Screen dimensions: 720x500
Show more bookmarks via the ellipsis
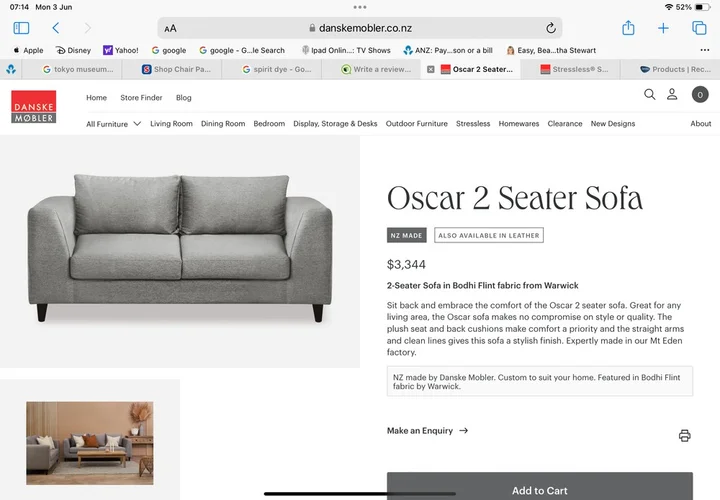[704, 50]
